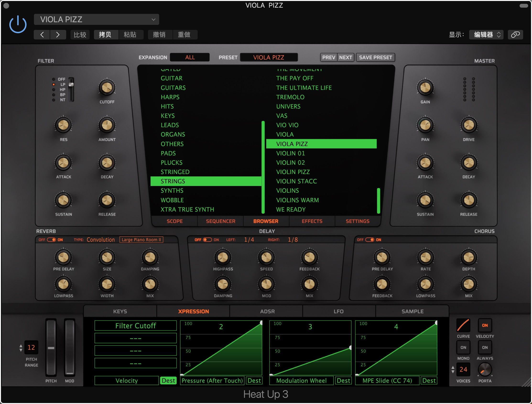The width and height of the screenshot is (532, 404).
Task: Click the delay SPEED knob
Action: pos(266,257)
